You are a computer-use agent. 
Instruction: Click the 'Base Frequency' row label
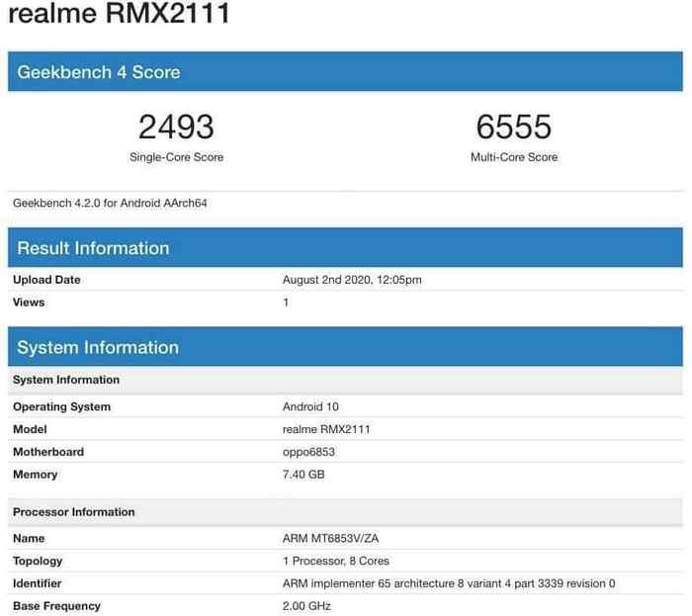click(x=57, y=606)
